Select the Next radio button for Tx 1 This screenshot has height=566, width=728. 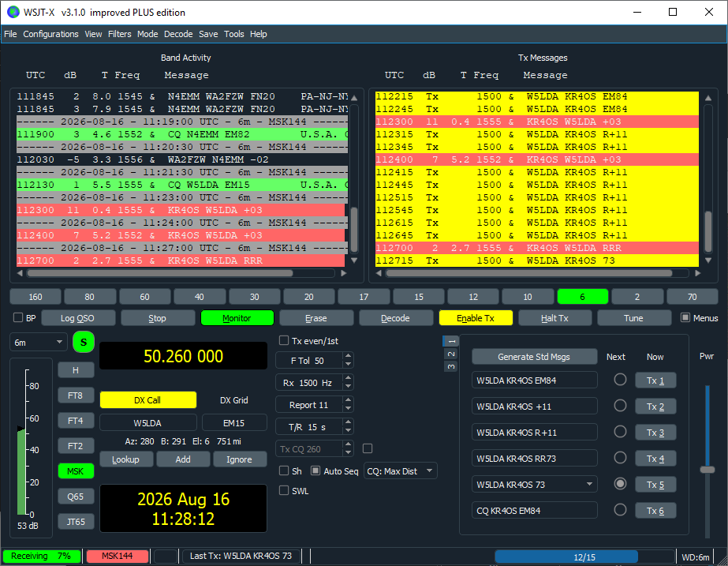620,380
